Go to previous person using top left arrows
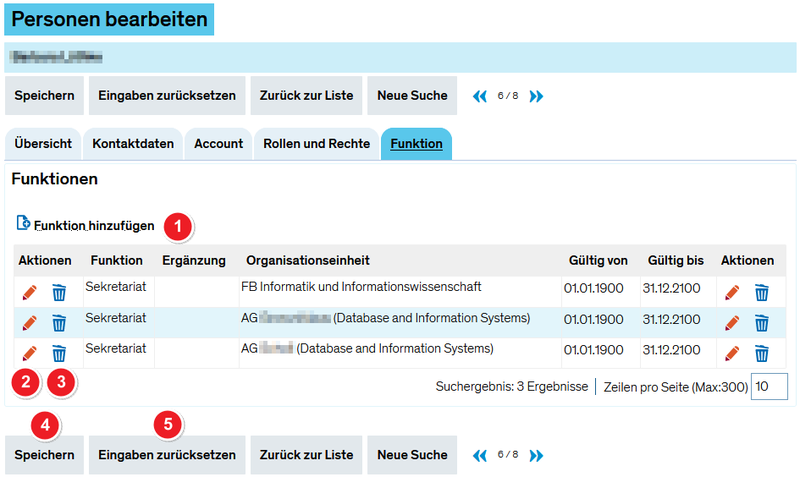Screen dimensions: 800x477 click(x=480, y=96)
